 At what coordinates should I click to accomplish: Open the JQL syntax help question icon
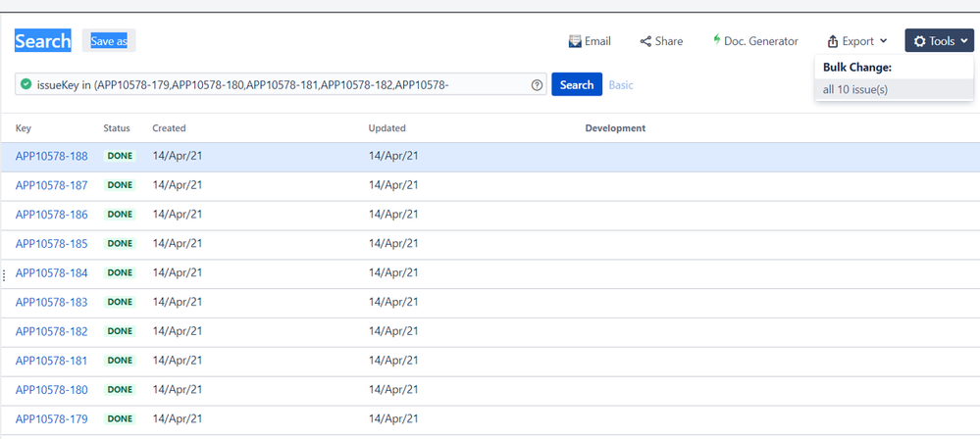point(537,85)
